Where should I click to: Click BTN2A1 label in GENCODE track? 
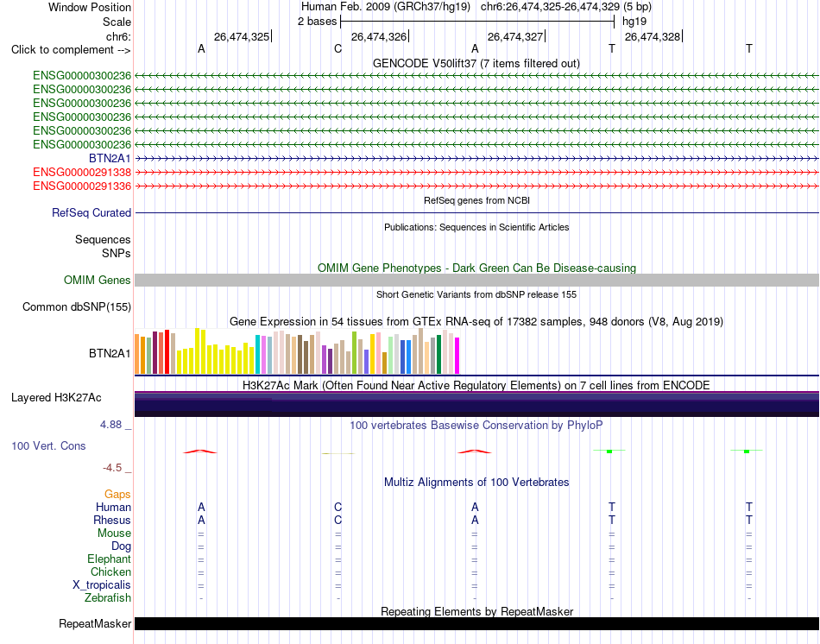(x=110, y=159)
